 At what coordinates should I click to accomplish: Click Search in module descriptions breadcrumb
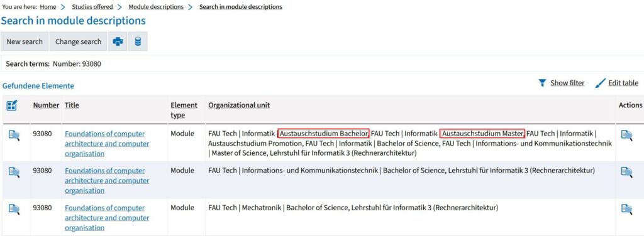pyautogui.click(x=241, y=7)
